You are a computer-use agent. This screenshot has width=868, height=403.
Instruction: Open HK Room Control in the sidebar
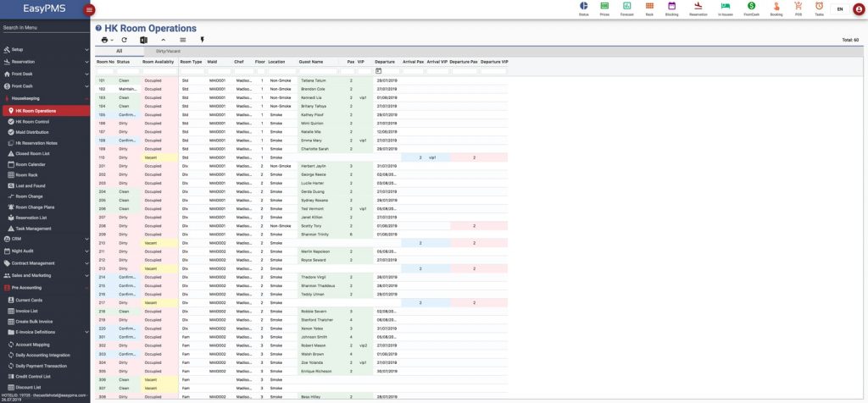click(x=32, y=122)
